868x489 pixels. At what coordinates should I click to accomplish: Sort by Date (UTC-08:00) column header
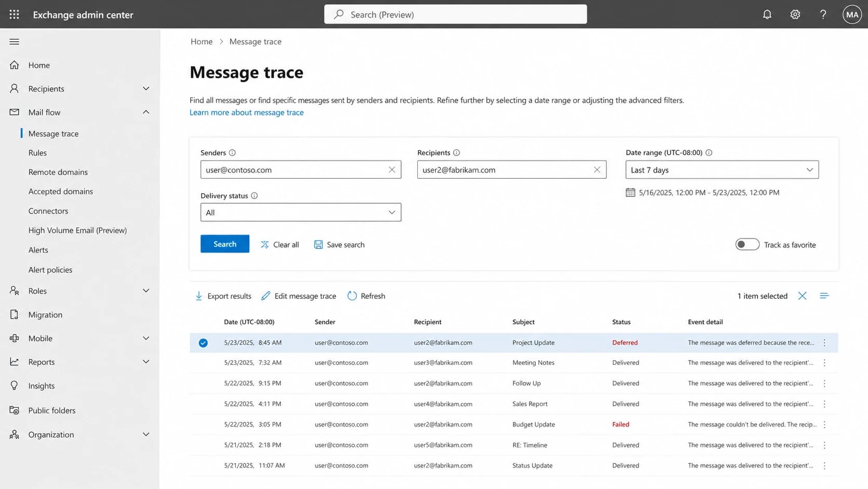coord(249,322)
